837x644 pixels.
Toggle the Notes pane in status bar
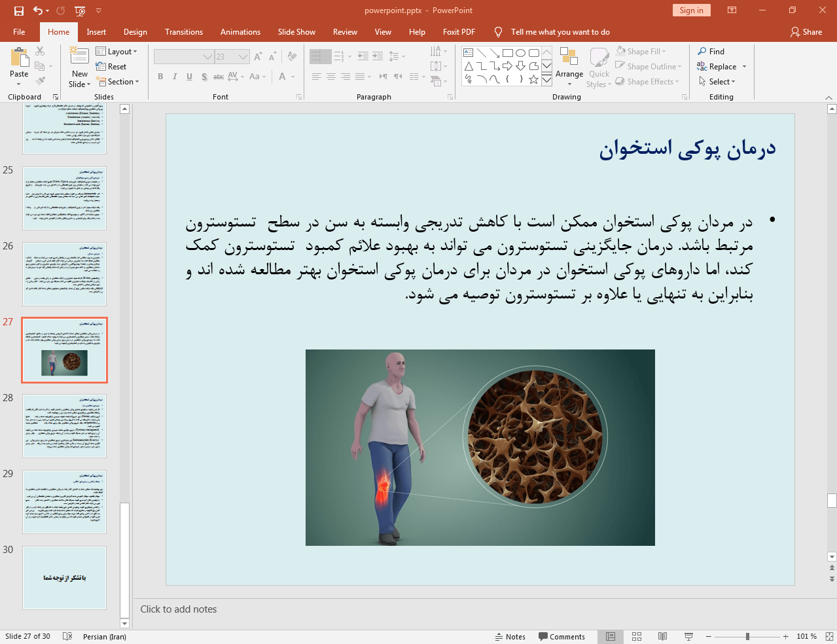tap(510, 636)
